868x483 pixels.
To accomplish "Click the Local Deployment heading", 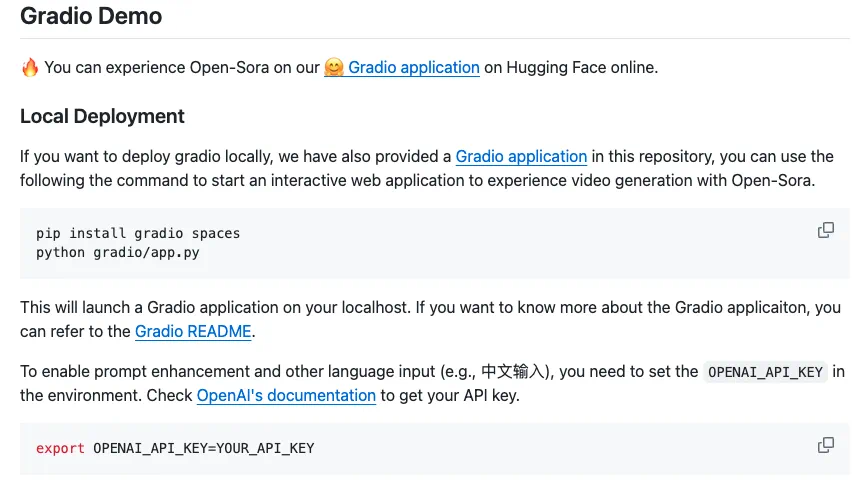I will (102, 117).
